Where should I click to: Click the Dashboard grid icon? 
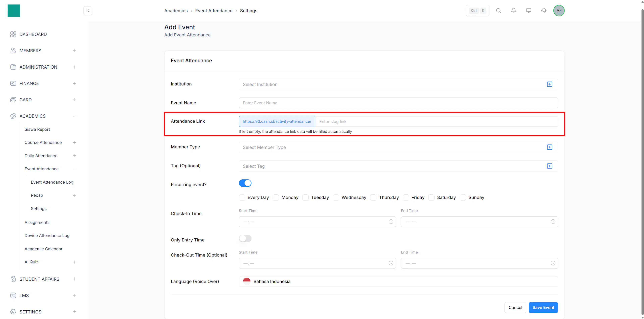tap(13, 34)
